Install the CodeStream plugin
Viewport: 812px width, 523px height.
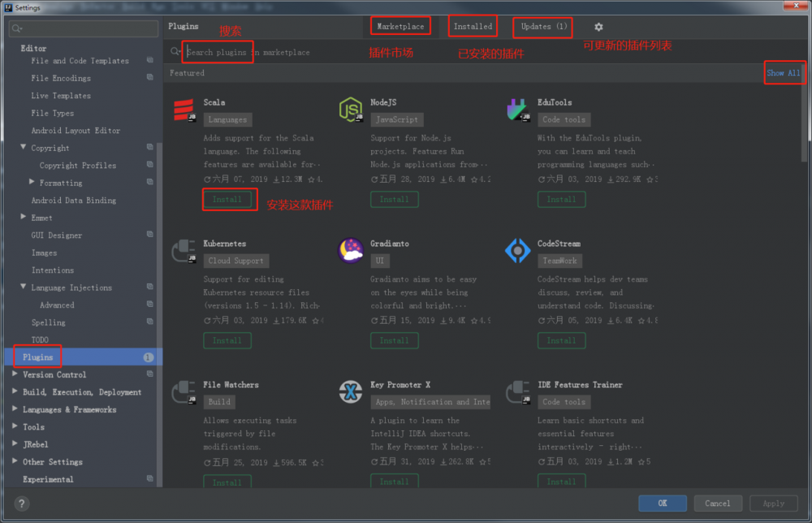[x=561, y=341]
